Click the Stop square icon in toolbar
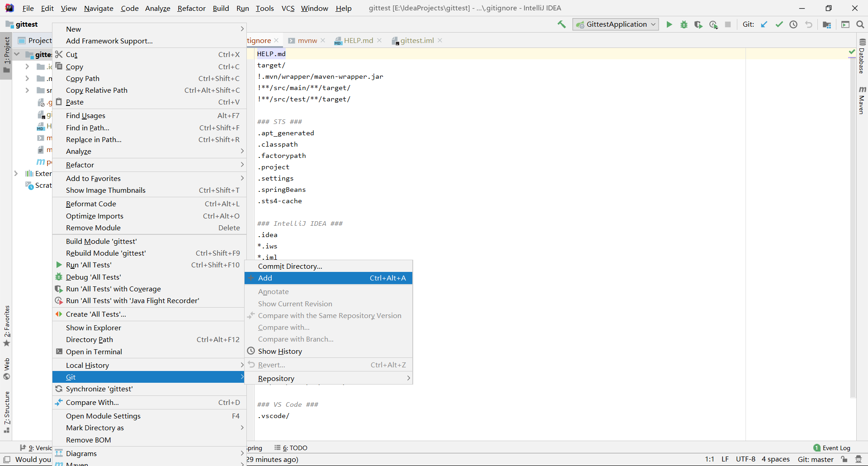This screenshot has width=868, height=466. coord(728,24)
